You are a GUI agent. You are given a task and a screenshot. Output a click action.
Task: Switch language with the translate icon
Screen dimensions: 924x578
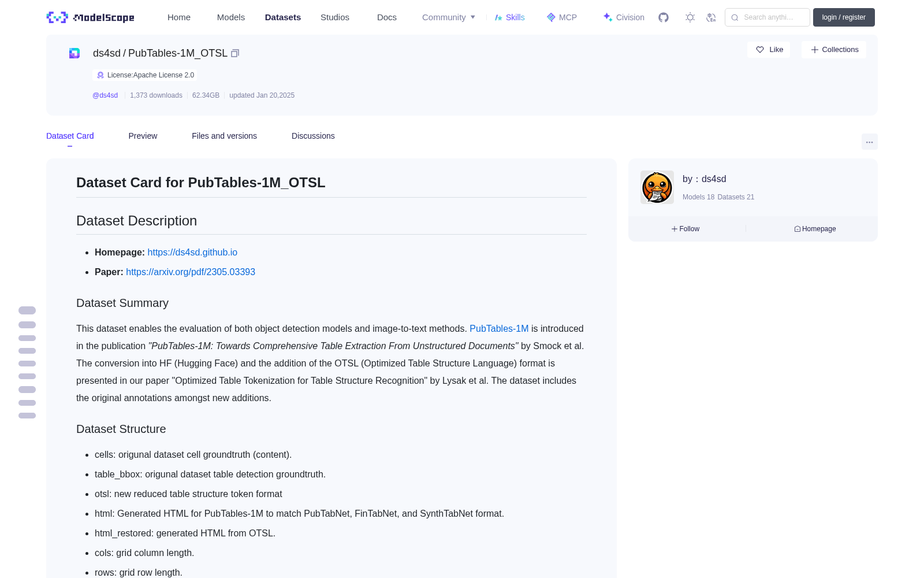click(x=711, y=17)
